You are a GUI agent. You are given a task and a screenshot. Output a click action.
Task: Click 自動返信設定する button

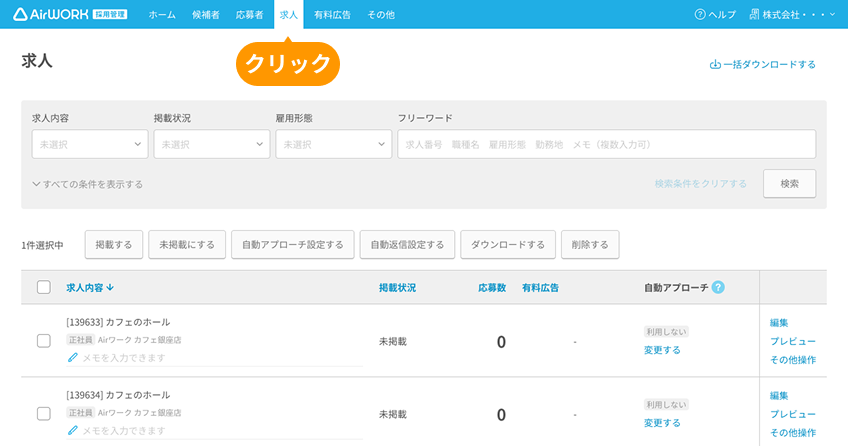407,244
